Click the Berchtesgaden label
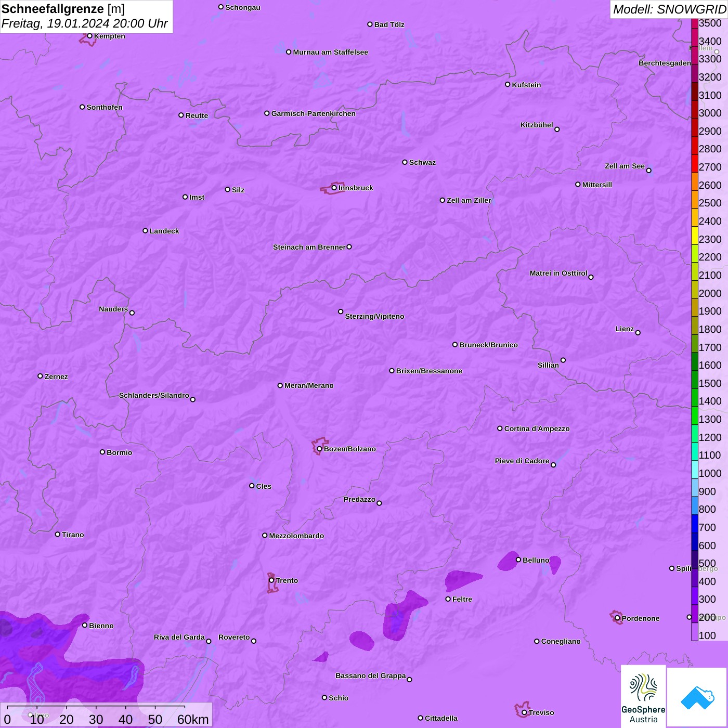 coord(665,63)
